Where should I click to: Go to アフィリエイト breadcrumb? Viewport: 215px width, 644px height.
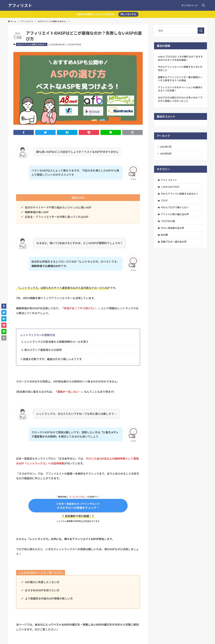(27, 21)
